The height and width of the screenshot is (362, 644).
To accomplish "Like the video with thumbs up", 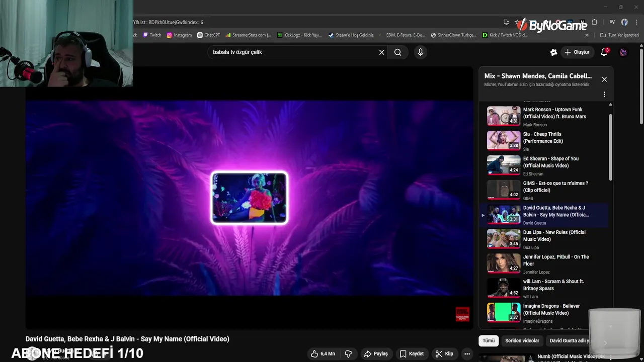I will (x=323, y=354).
